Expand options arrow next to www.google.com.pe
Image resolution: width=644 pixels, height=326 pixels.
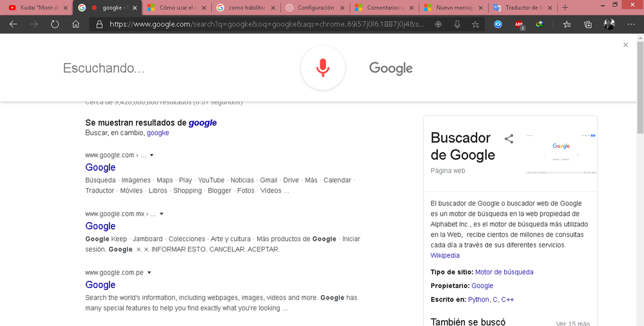click(149, 273)
